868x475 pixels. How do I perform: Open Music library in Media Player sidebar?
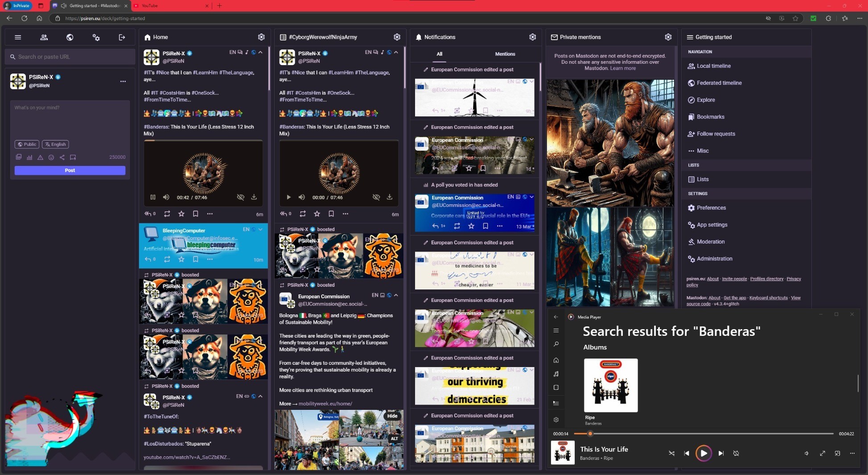pyautogui.click(x=556, y=374)
